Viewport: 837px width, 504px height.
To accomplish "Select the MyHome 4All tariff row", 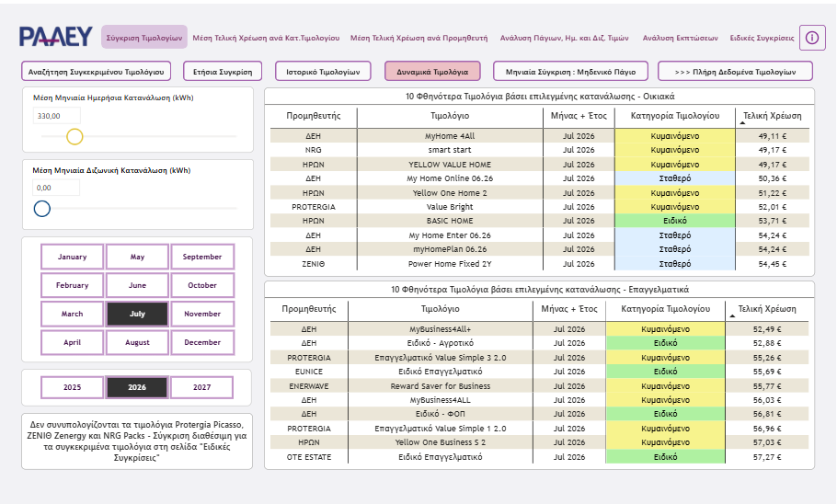I will point(540,136).
